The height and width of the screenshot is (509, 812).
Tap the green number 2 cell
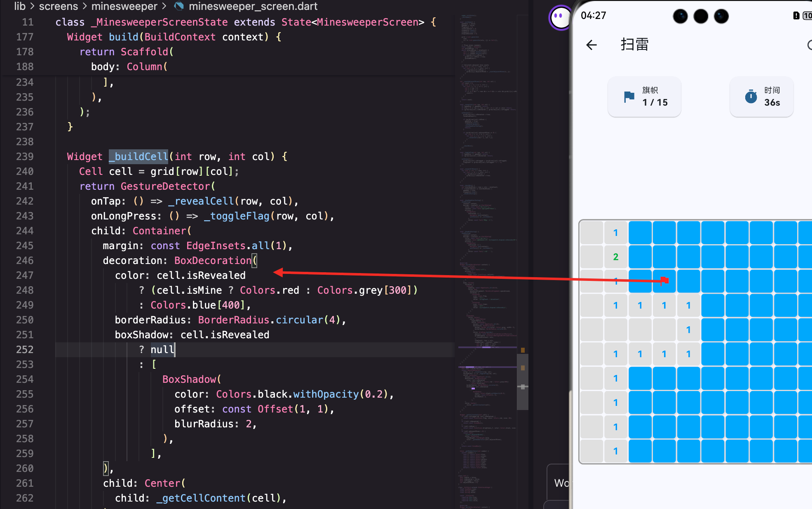click(615, 257)
